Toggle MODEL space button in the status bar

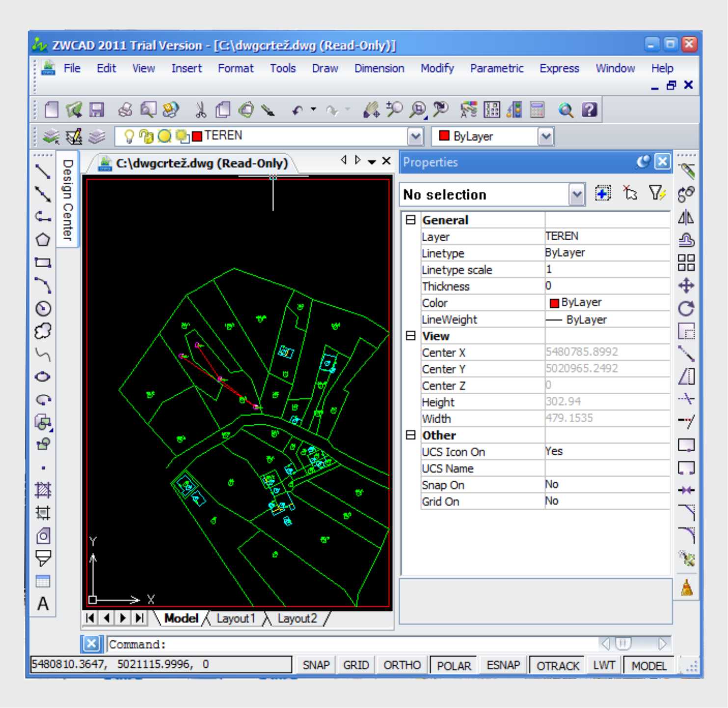pyautogui.click(x=649, y=666)
